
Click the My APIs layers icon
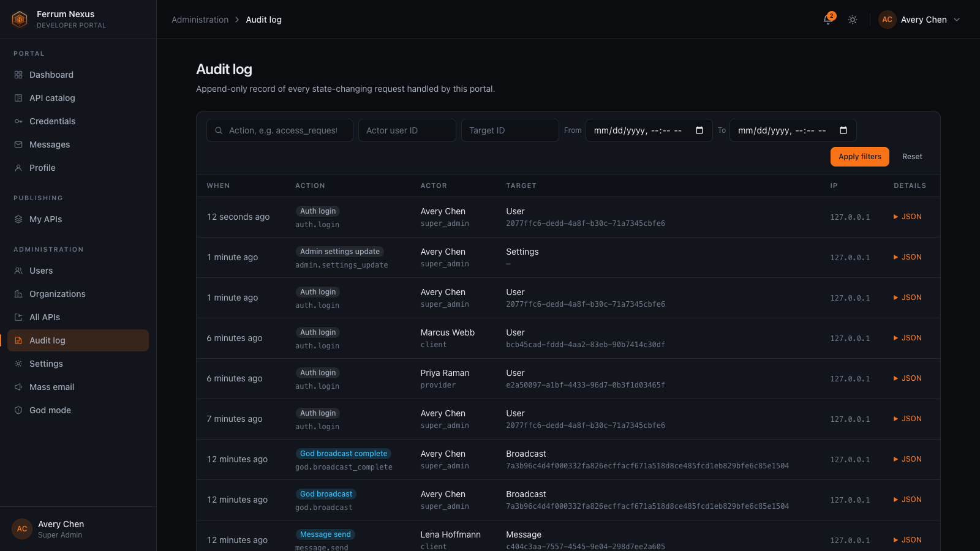pyautogui.click(x=18, y=219)
